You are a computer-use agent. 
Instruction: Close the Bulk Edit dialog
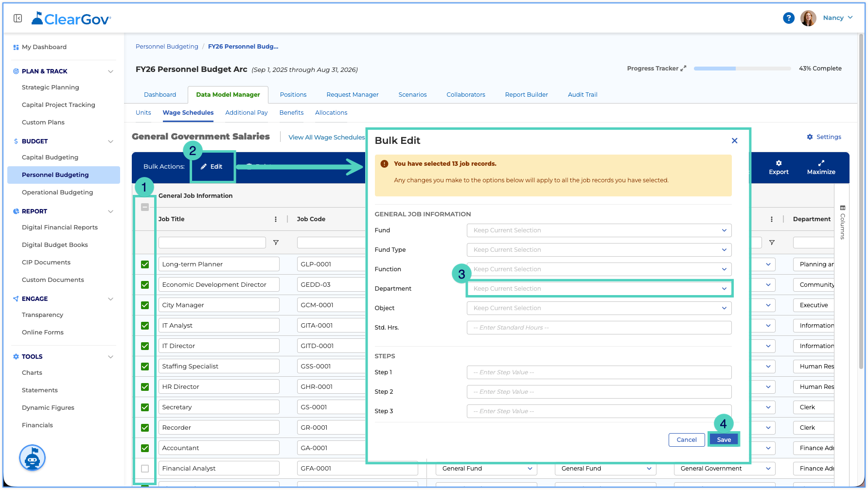tap(734, 140)
